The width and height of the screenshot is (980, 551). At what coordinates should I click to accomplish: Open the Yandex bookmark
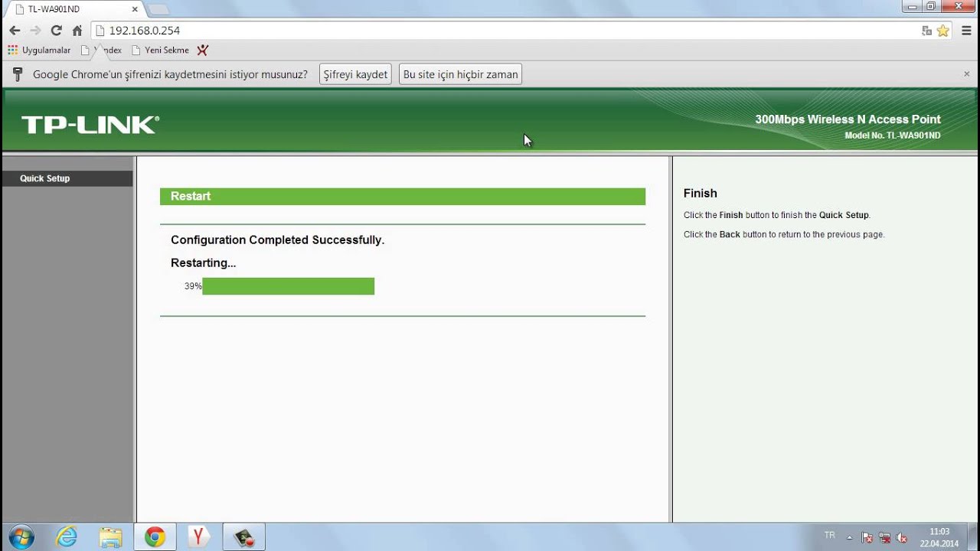[101, 51]
